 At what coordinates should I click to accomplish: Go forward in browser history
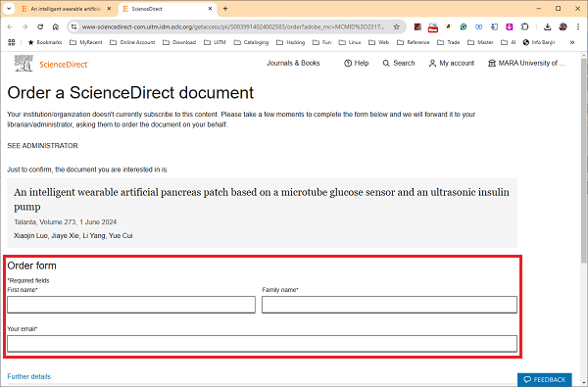click(x=24, y=27)
